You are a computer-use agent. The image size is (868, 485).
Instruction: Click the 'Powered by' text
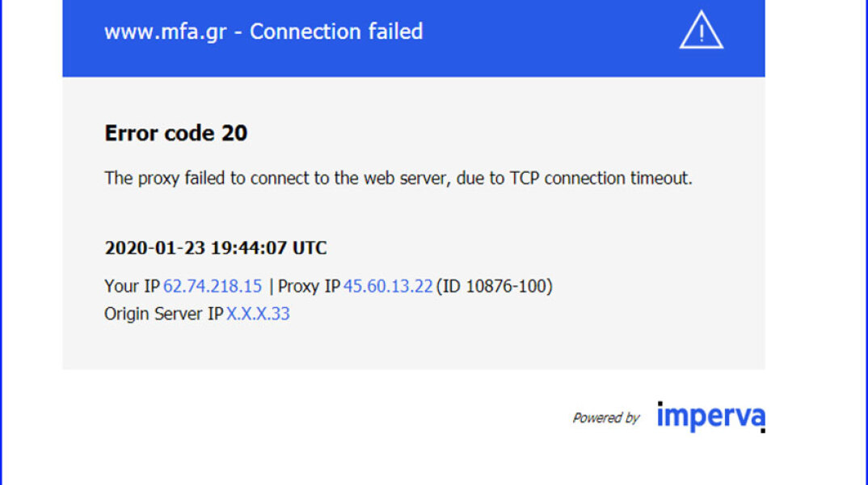pos(605,418)
